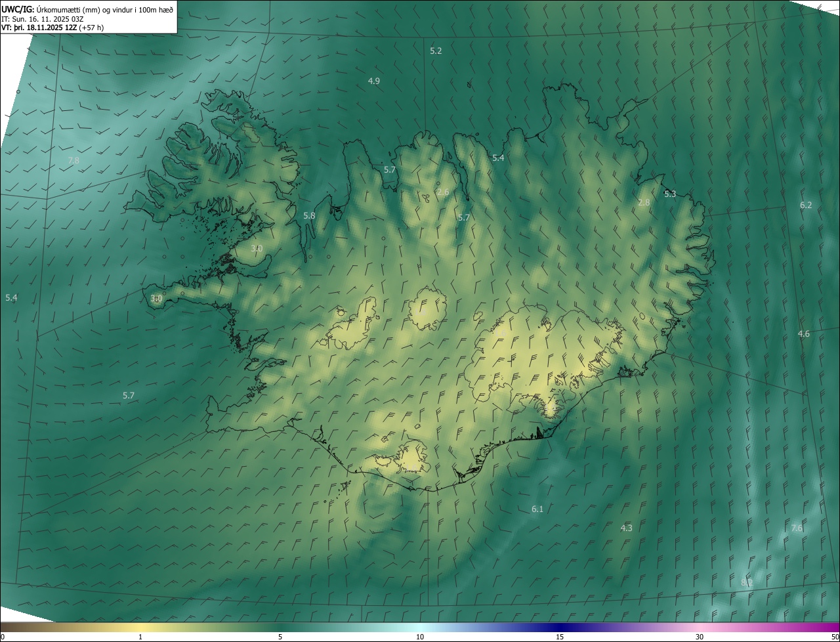Select the "50" color scale tick label
The height and width of the screenshot is (642, 840).
coord(835,637)
